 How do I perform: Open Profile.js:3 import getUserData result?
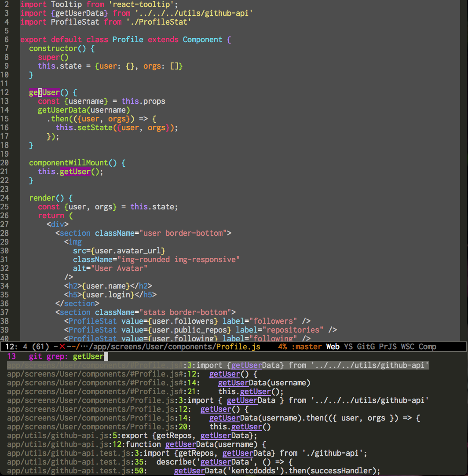coord(132,400)
